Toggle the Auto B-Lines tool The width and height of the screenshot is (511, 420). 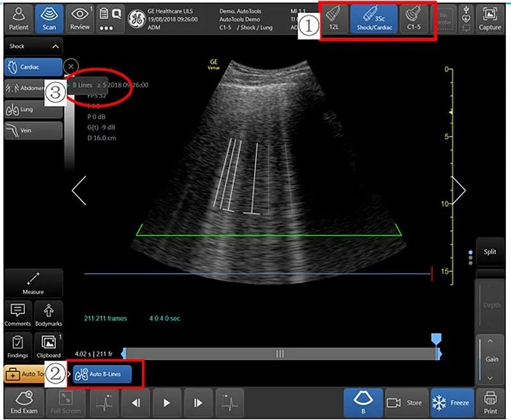[102, 374]
